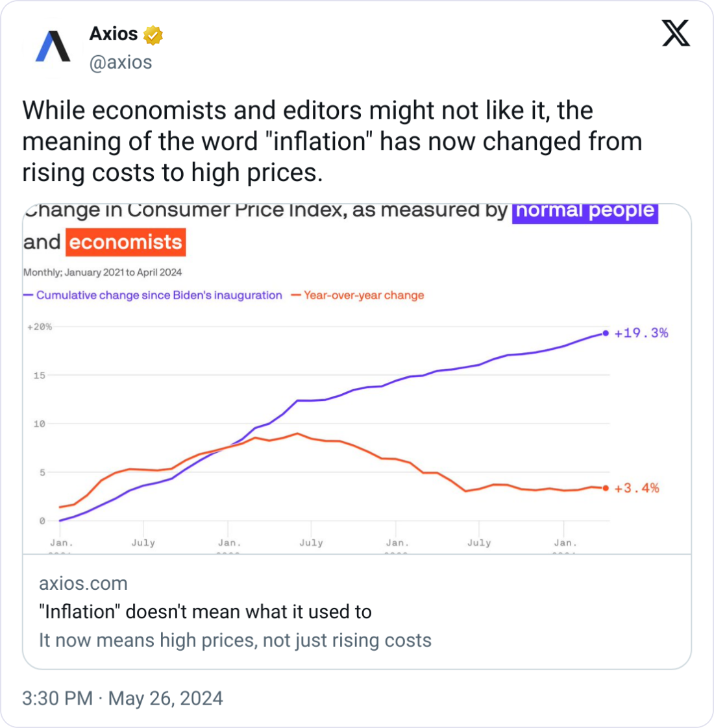Open the axios.com domain link
The width and height of the screenshot is (714, 728).
[83, 583]
